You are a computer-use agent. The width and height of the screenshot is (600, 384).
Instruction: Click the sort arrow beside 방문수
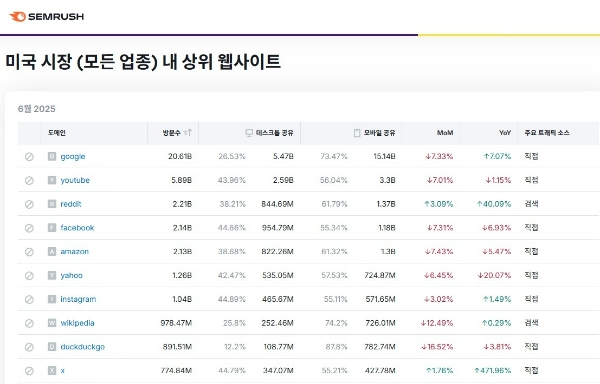[x=188, y=133]
